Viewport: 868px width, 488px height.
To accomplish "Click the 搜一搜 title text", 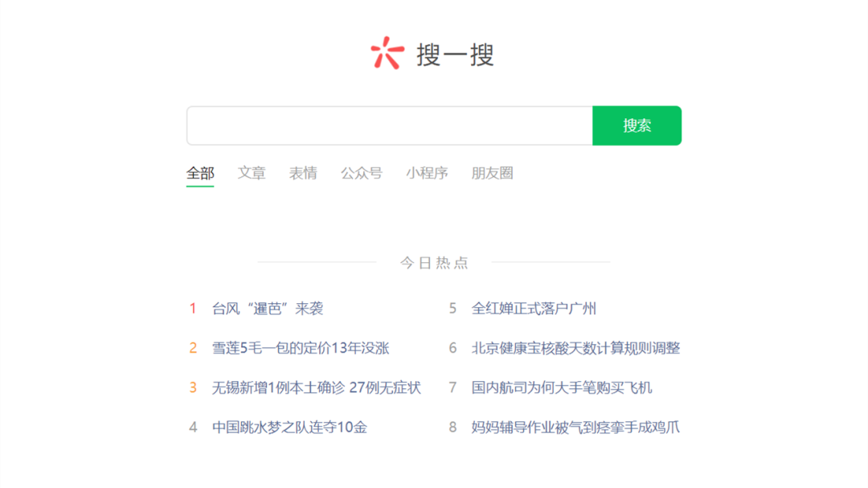I will pos(455,55).
